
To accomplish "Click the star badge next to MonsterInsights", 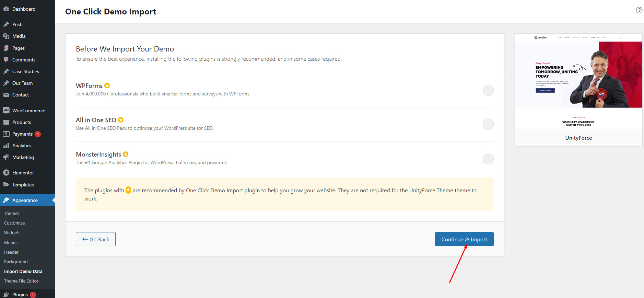I will 126,154.
